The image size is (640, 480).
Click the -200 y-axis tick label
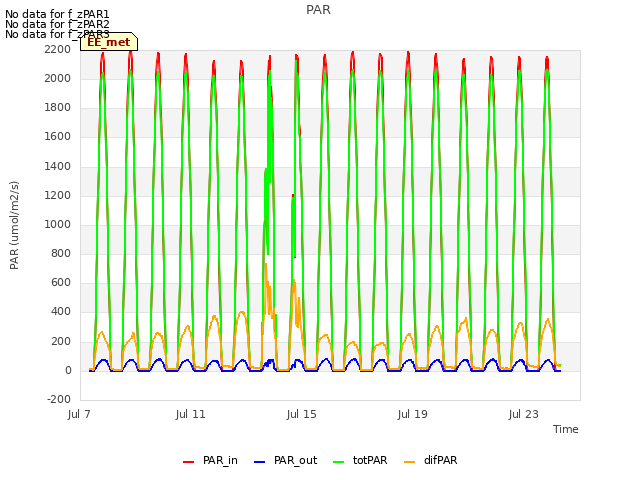click(59, 399)
